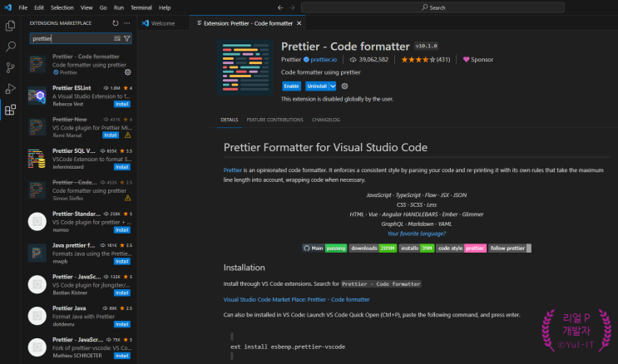The height and width of the screenshot is (364, 618).
Task: Click the large Prettier logo image
Action: click(x=245, y=67)
